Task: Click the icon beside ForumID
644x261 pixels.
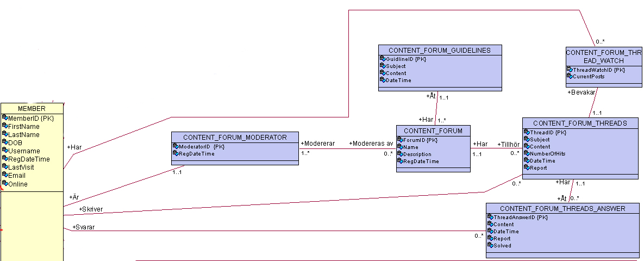Action: click(399, 140)
